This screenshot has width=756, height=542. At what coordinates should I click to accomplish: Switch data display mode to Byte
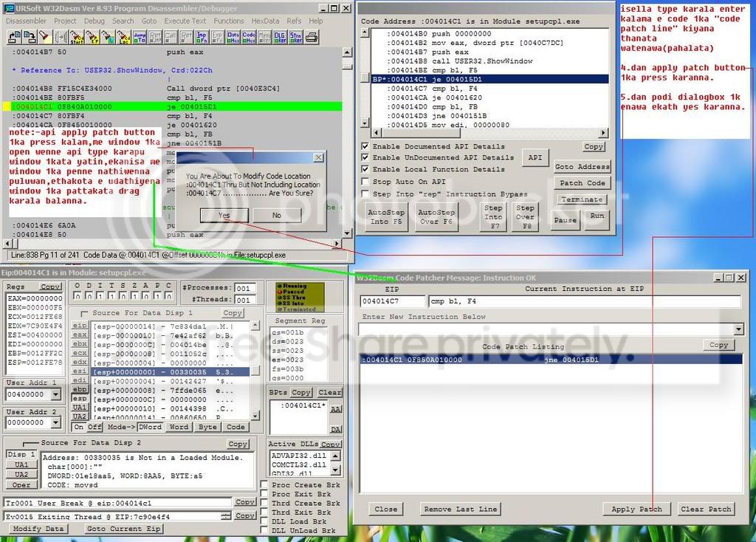click(207, 427)
